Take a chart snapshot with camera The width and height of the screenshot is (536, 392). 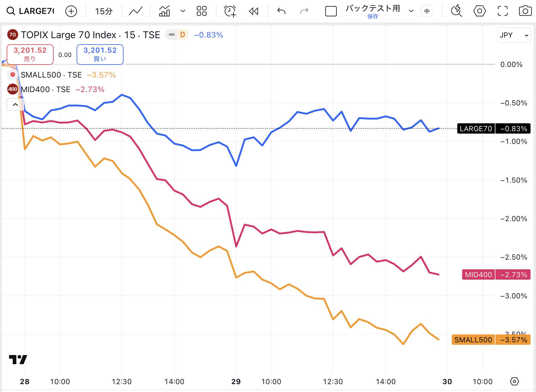tap(525, 11)
